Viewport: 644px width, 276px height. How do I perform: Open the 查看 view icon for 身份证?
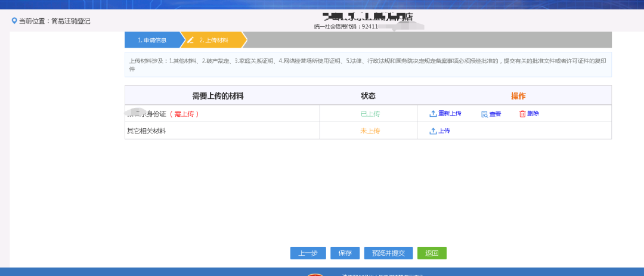click(x=484, y=114)
